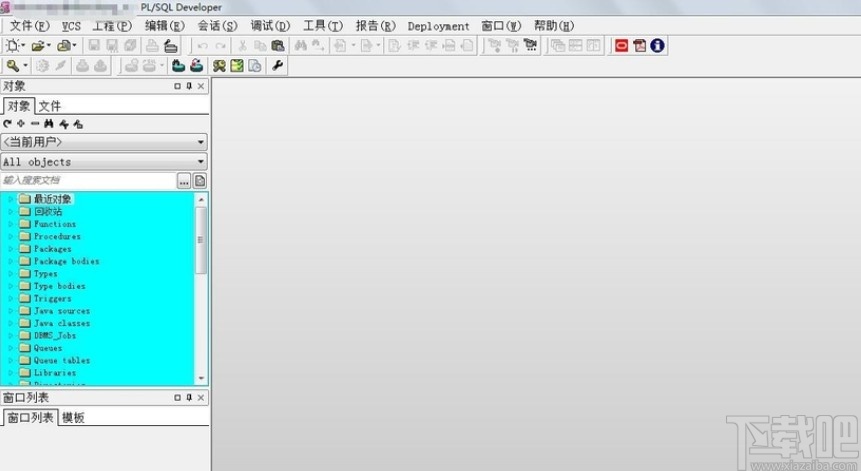This screenshot has height=471, width=861.
Task: Select the 回收站 tree item
Action: tap(48, 211)
